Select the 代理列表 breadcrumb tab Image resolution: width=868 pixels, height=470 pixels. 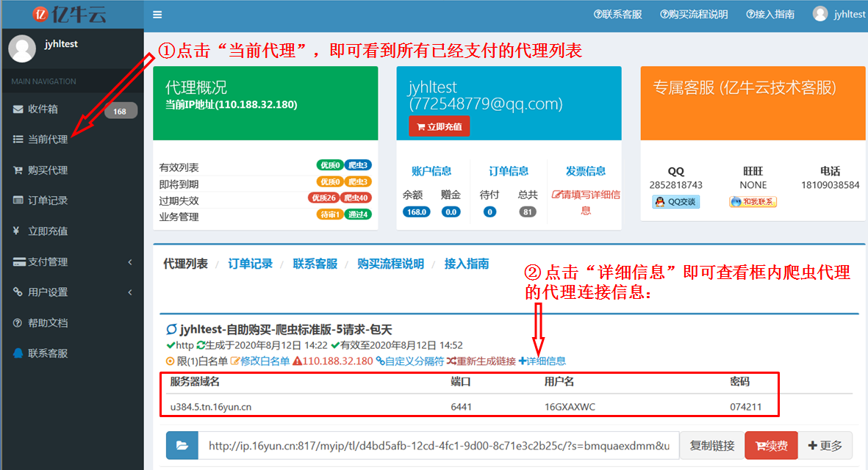pyautogui.click(x=185, y=264)
